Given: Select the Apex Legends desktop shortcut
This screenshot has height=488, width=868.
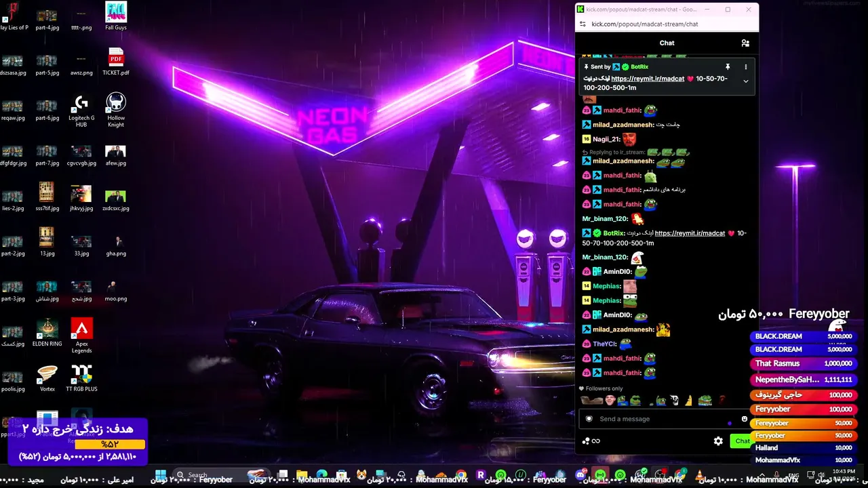Looking at the screenshot, I should pyautogui.click(x=81, y=336).
